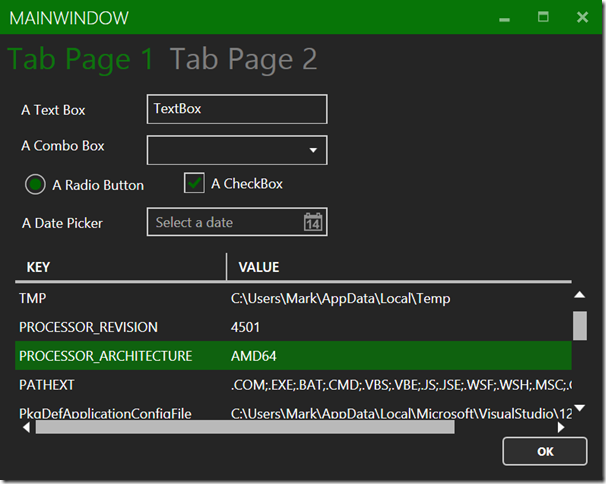Screen dimensions: 606x484
Task: Minimize the MainWindow
Action: 505,17
